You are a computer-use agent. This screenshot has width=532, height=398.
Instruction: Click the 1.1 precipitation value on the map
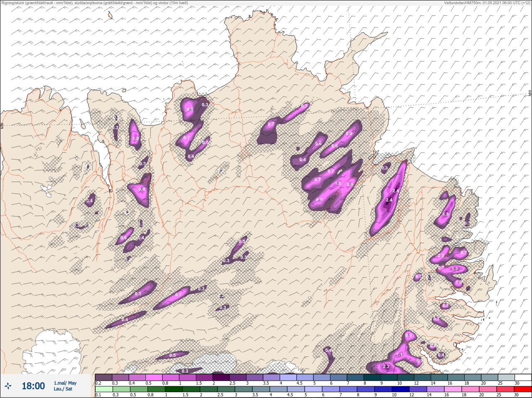tap(399, 355)
